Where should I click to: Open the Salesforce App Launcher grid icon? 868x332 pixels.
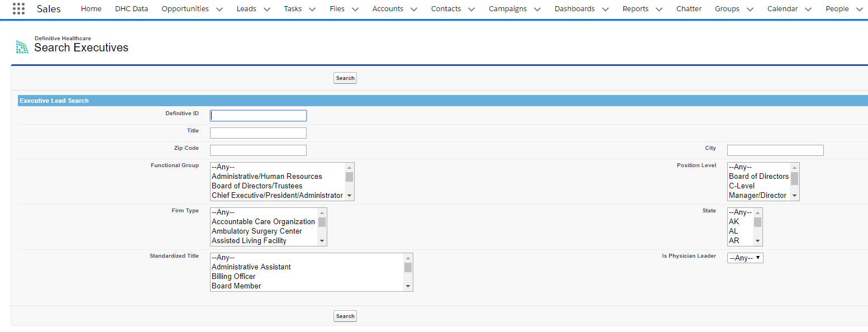18,8
